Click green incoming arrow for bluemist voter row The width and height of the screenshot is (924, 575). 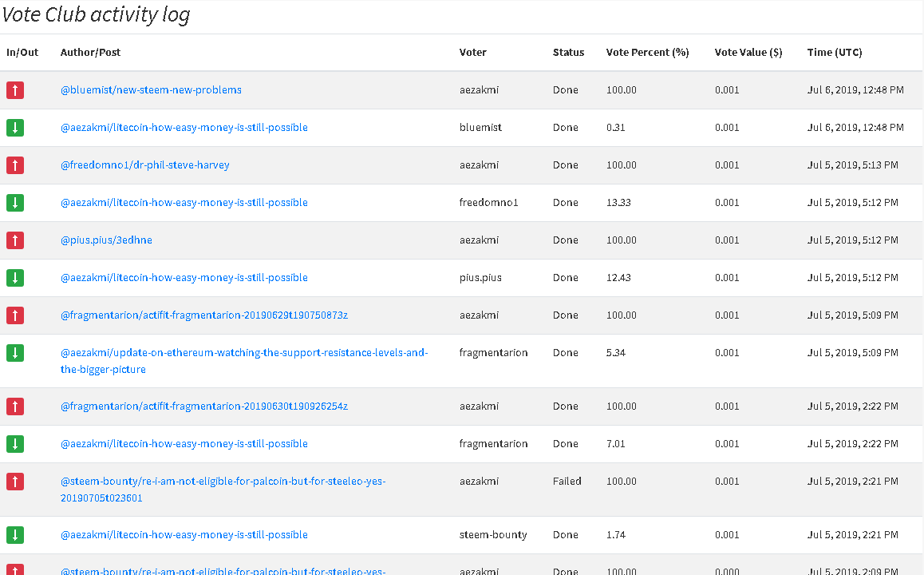[15, 128]
